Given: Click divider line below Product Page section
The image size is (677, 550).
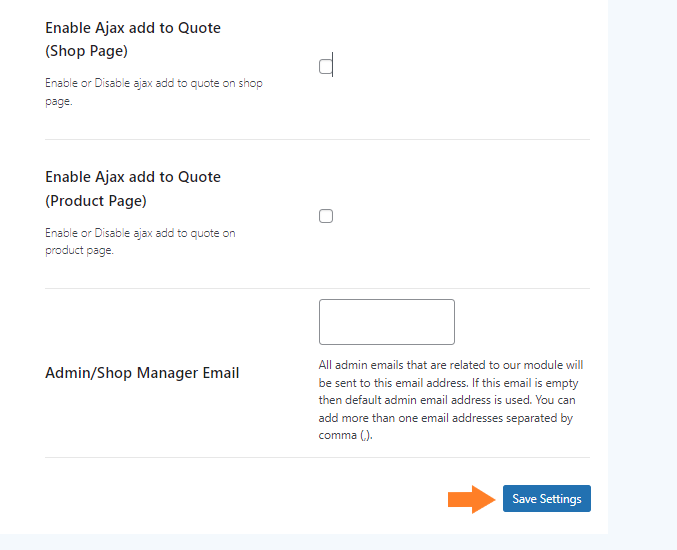Looking at the screenshot, I should coord(317,288).
